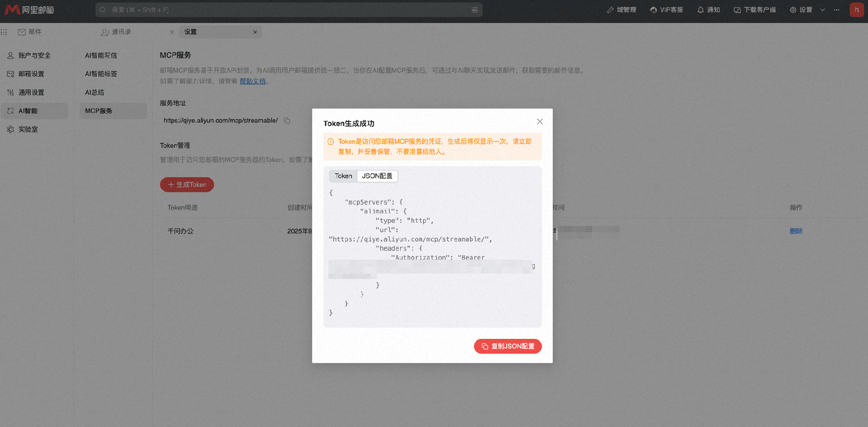Select AI总结 submenu item
This screenshot has height=427, width=868.
(113, 93)
